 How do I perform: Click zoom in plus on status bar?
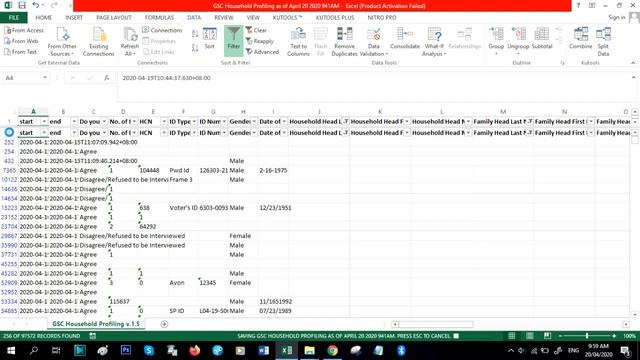click(614, 336)
